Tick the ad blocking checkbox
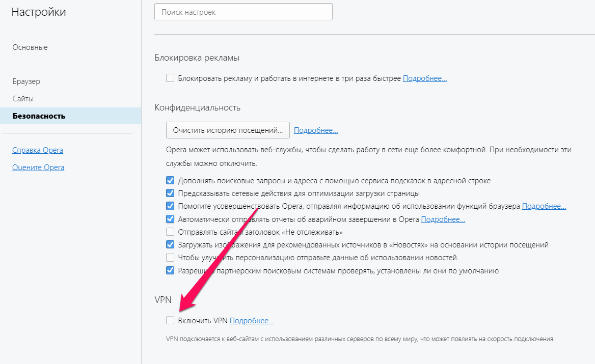 [x=170, y=78]
